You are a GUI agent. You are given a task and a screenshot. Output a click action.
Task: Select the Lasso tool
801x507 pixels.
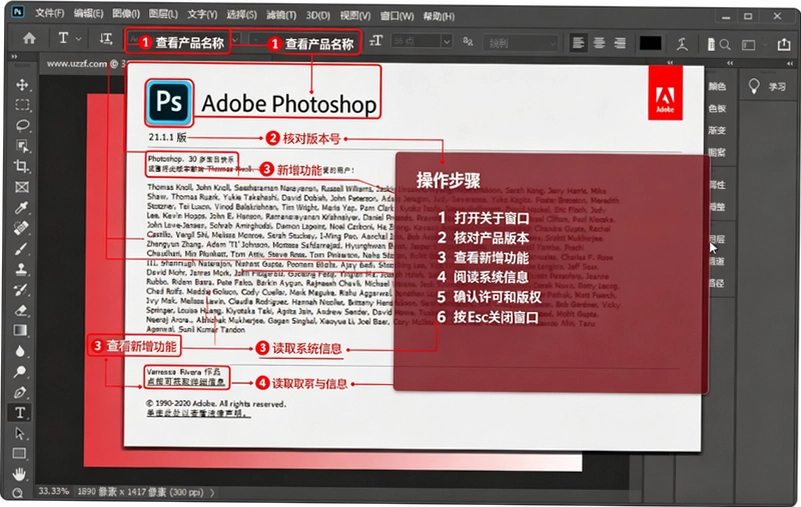pyautogui.click(x=21, y=125)
